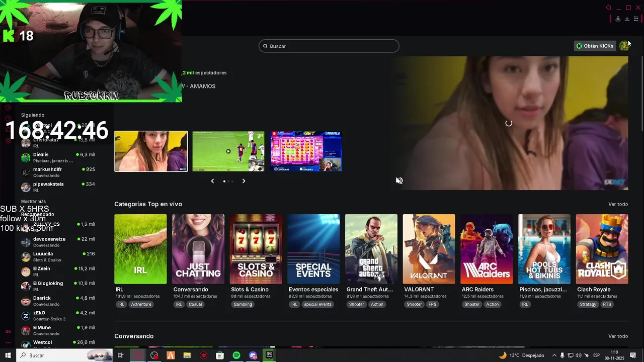Open ElMune recommended channel
The height and width of the screenshot is (362, 644).
pyautogui.click(x=58, y=330)
